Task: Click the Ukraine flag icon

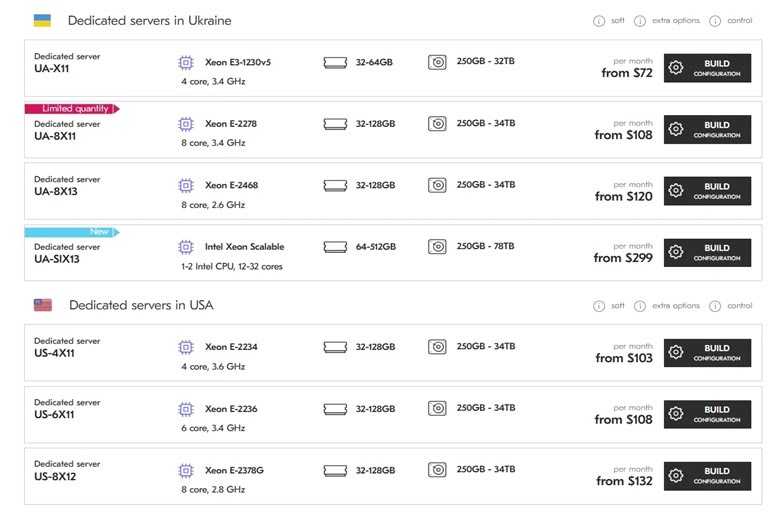Action: 42,20
